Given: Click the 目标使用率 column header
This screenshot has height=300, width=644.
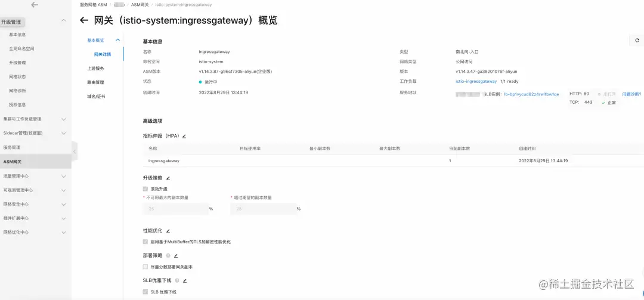Looking at the screenshot, I should point(250,149).
